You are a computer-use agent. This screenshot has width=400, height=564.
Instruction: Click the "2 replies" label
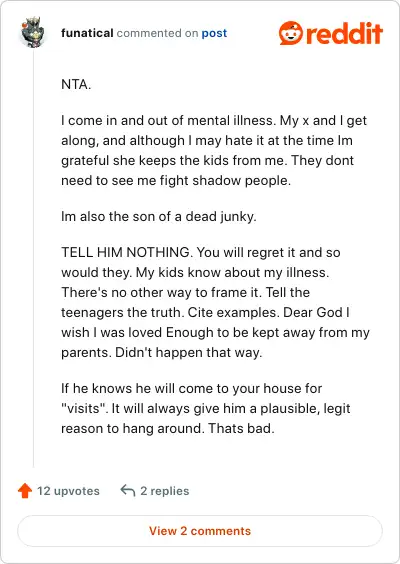pyautogui.click(x=165, y=491)
